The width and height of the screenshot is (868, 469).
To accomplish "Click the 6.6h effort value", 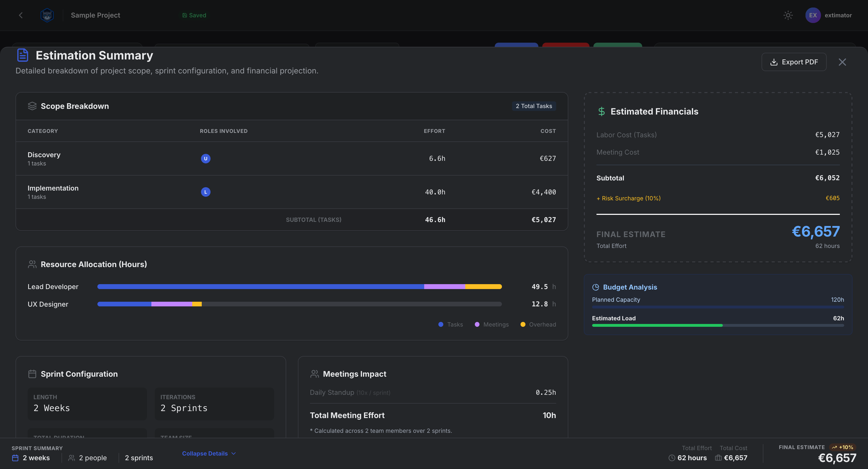I will tap(437, 158).
